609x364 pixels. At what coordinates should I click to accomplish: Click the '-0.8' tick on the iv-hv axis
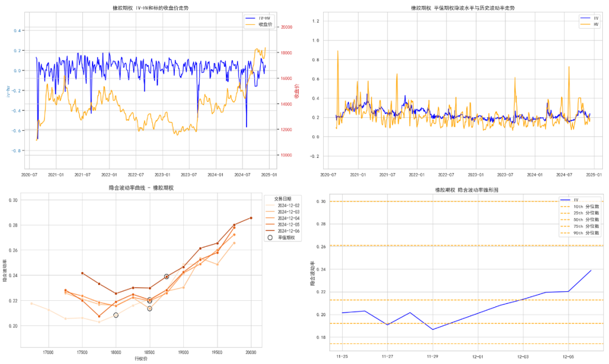(x=17, y=150)
